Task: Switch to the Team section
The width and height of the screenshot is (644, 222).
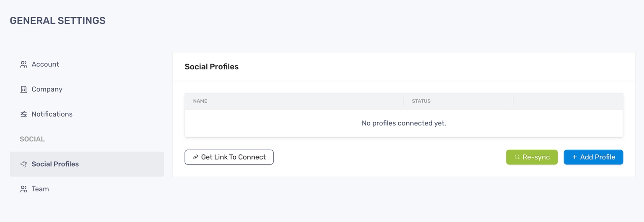Action: (40, 189)
